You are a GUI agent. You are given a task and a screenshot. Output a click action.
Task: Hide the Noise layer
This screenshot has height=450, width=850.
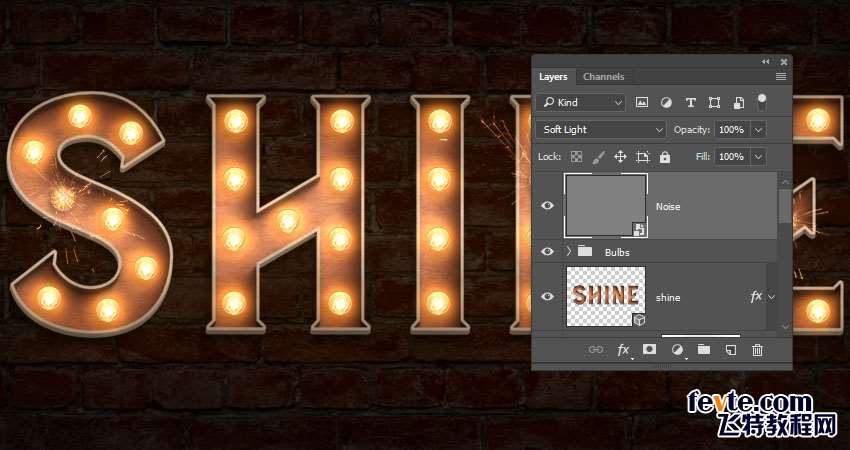click(548, 206)
